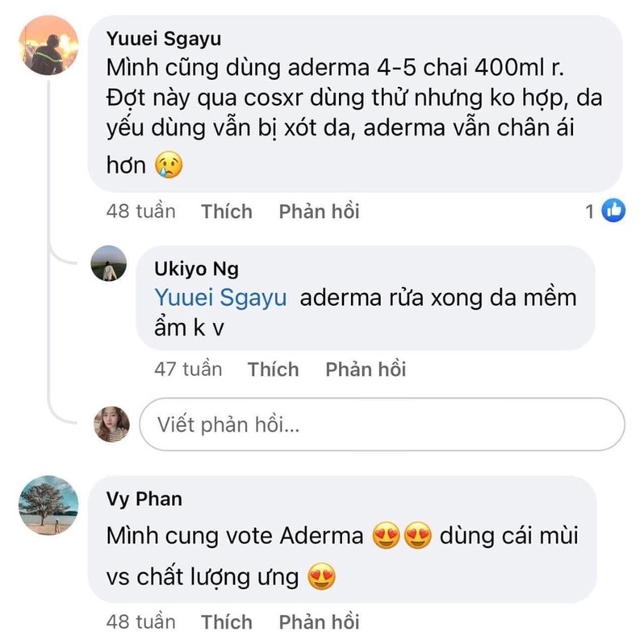Click the blue Yuuei Sgayu mention in reply
Image resolution: width=644 pixels, height=644 pixels.
(x=220, y=297)
